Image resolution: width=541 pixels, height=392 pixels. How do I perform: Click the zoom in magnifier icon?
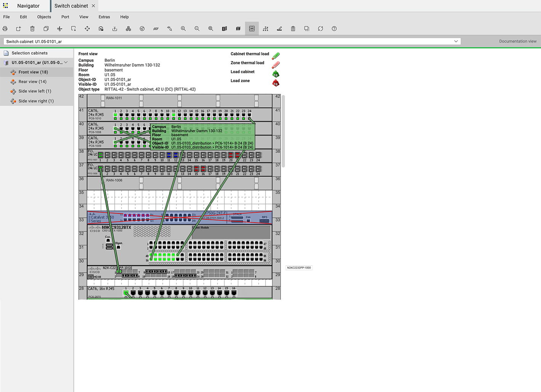(183, 29)
